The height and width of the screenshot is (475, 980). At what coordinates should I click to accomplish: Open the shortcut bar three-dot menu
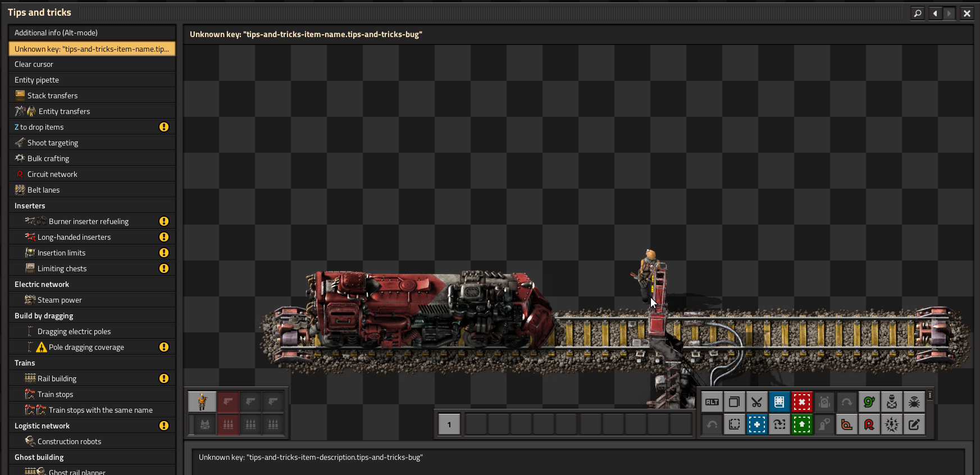pyautogui.click(x=930, y=395)
